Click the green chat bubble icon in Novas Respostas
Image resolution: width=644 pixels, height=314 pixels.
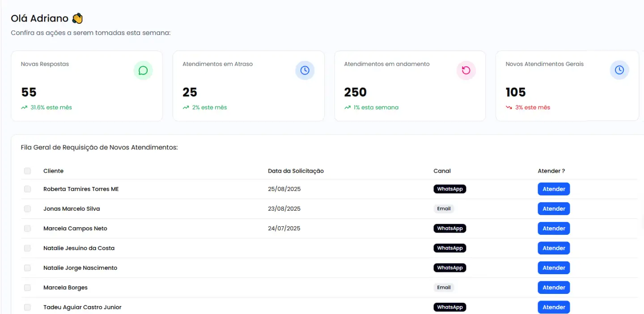[x=143, y=71]
